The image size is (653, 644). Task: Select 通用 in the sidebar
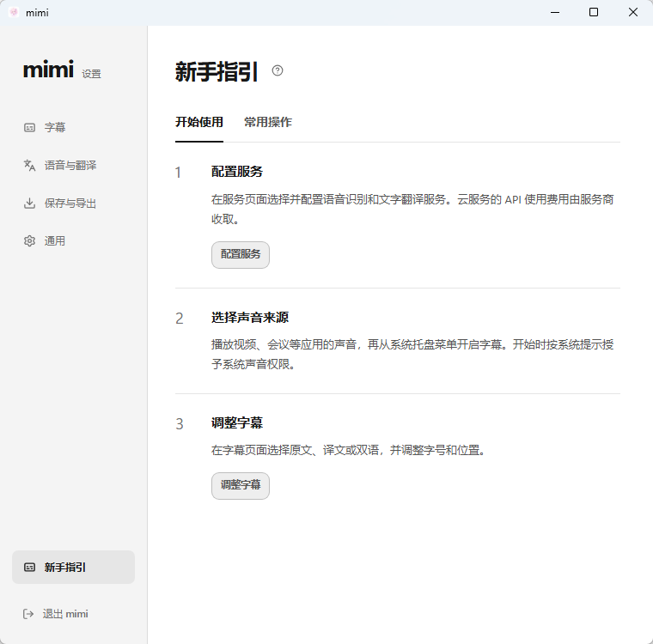click(73, 241)
